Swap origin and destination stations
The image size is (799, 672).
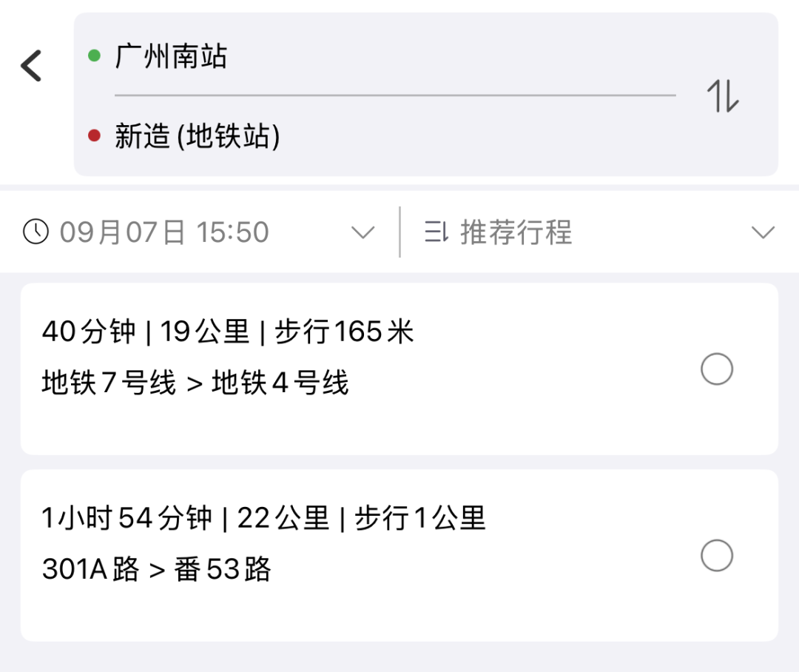723,95
